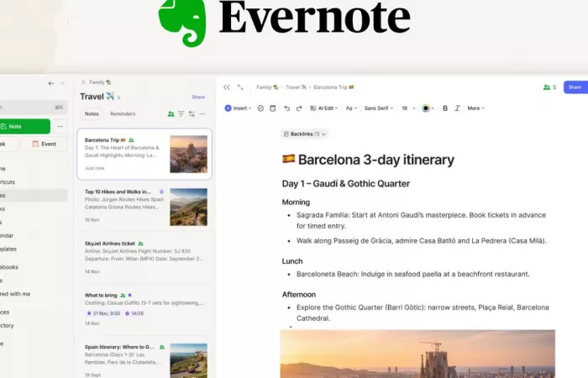Open the three-dot menu beside Note button
588x378 pixels.
[x=60, y=126]
